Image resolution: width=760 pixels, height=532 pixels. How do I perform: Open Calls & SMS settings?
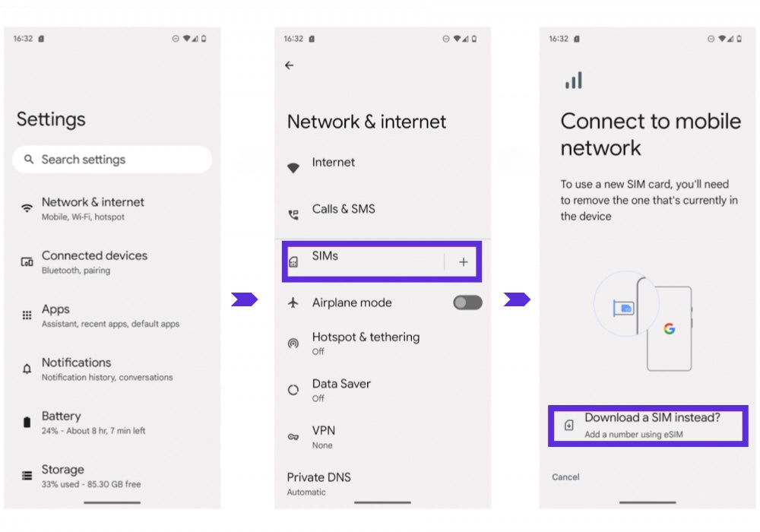(x=382, y=209)
